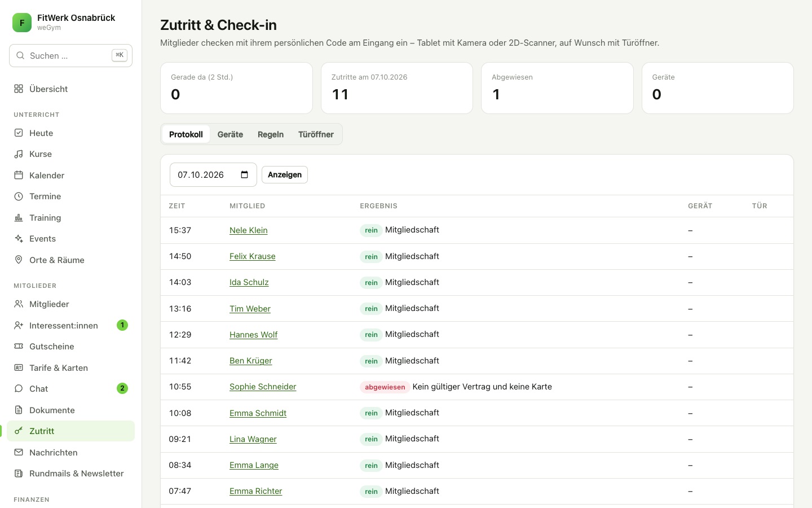This screenshot has height=508, width=812.
Task: Open member Lina Wagner
Action: (253, 439)
